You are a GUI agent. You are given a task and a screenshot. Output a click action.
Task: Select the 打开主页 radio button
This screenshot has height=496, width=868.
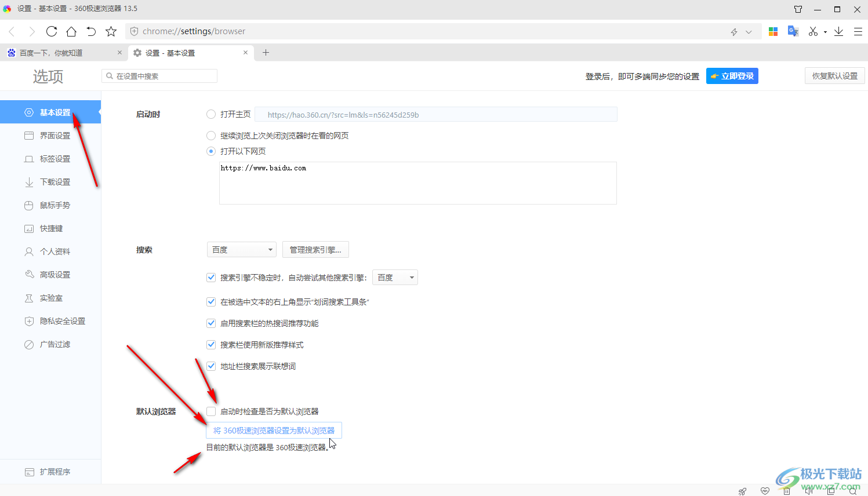tap(211, 114)
